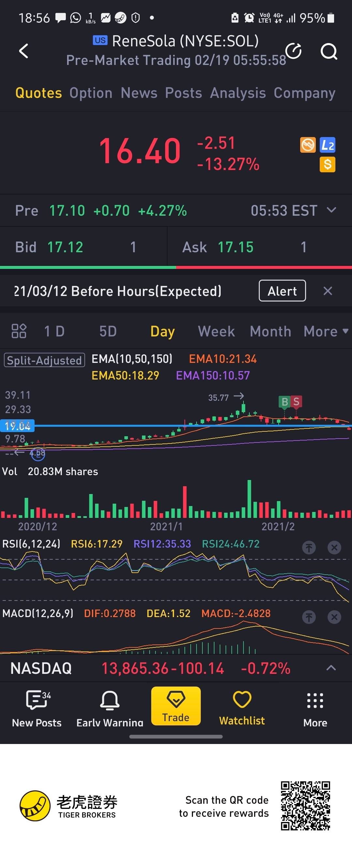Screen dimensions: 352x868
Task: Tap the yellow Trade button
Action: pyautogui.click(x=176, y=706)
